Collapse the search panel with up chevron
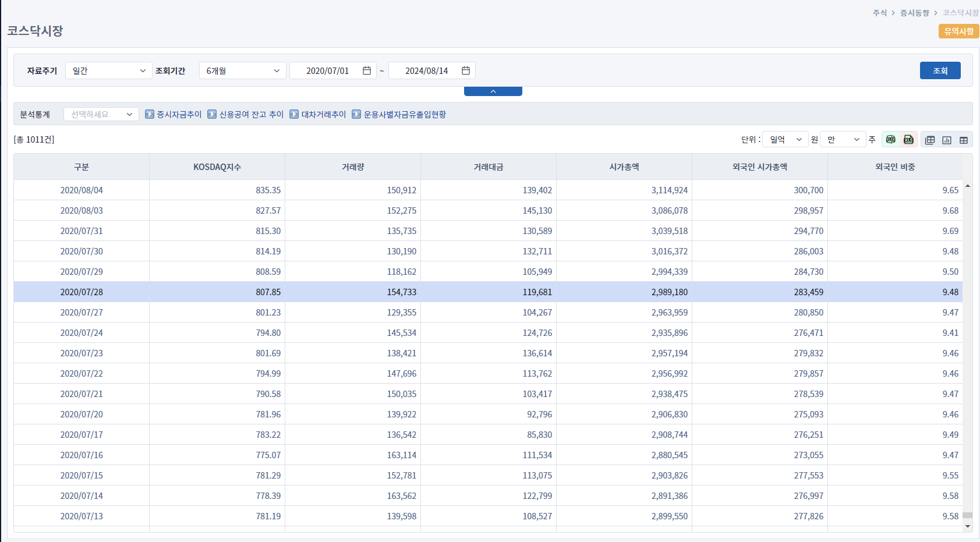 493,91
